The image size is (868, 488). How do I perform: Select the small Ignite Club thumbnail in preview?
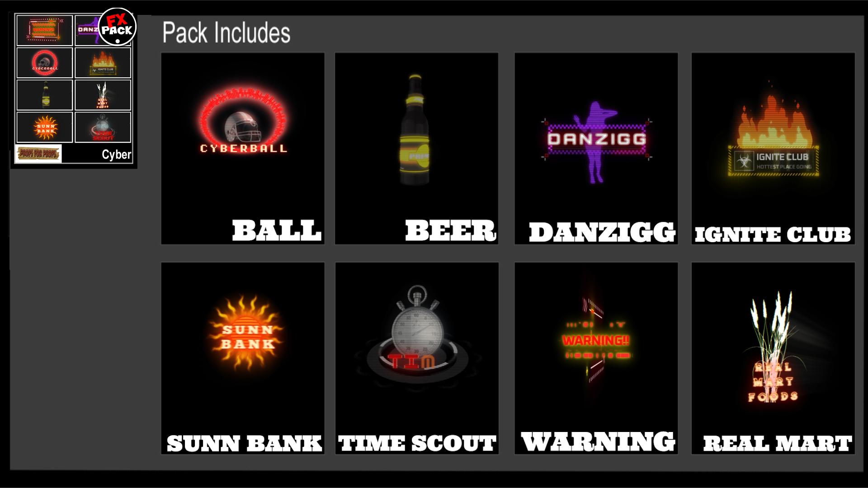point(103,63)
